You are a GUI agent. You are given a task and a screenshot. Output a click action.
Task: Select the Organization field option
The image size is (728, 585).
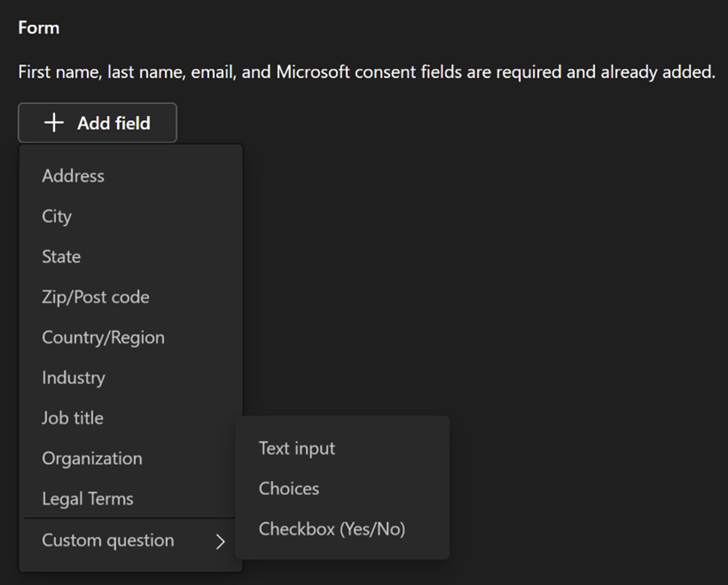pyautogui.click(x=92, y=459)
